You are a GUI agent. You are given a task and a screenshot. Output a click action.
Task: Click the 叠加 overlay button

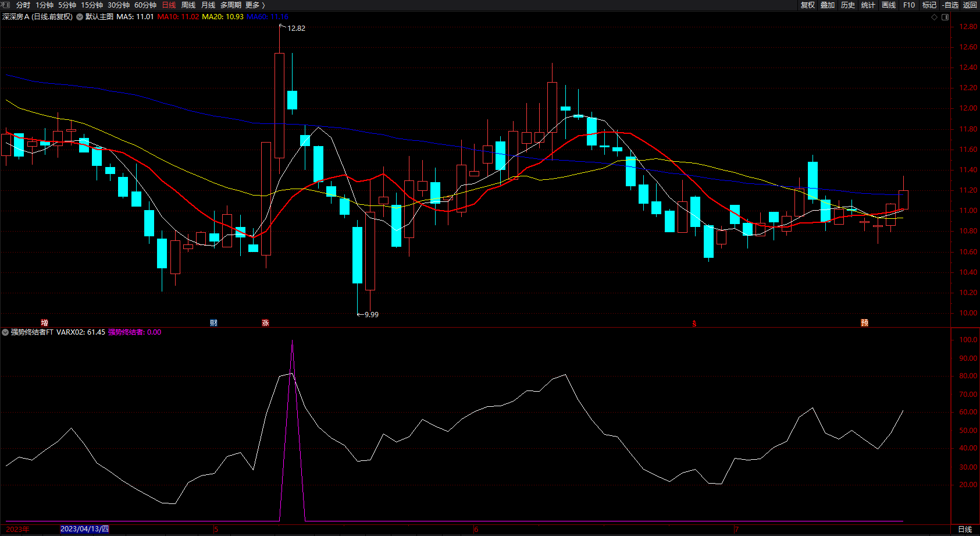(x=828, y=5)
